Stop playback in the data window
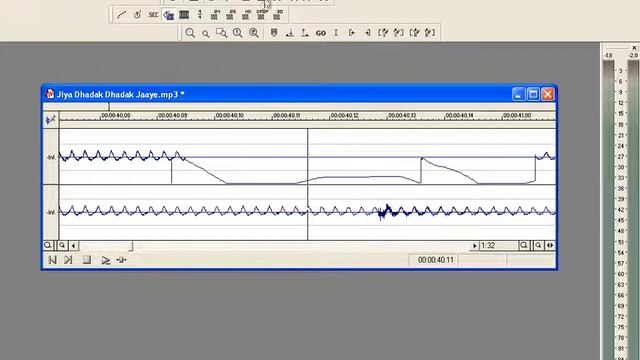Image resolution: width=640 pixels, height=360 pixels. coord(87,260)
